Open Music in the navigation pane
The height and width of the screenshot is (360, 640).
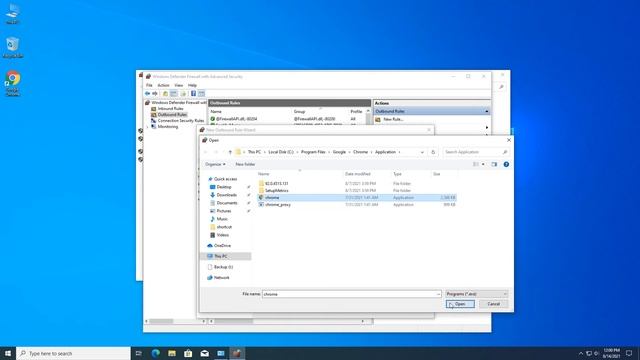point(222,219)
